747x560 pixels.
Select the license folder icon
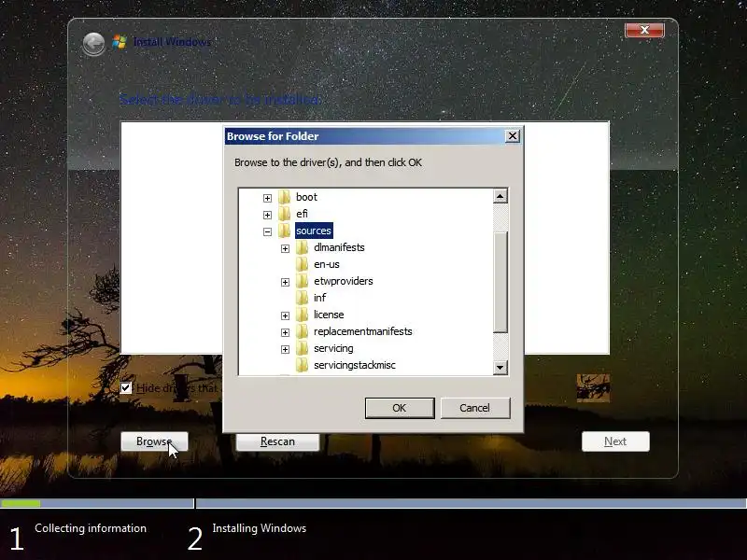point(302,315)
